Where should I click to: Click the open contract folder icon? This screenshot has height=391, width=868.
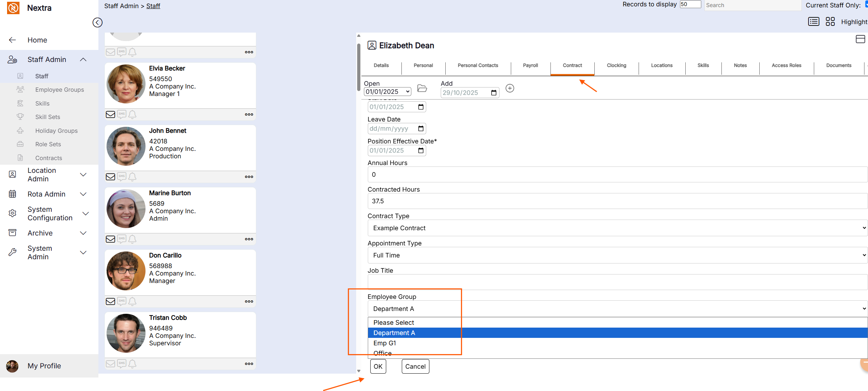tap(422, 89)
